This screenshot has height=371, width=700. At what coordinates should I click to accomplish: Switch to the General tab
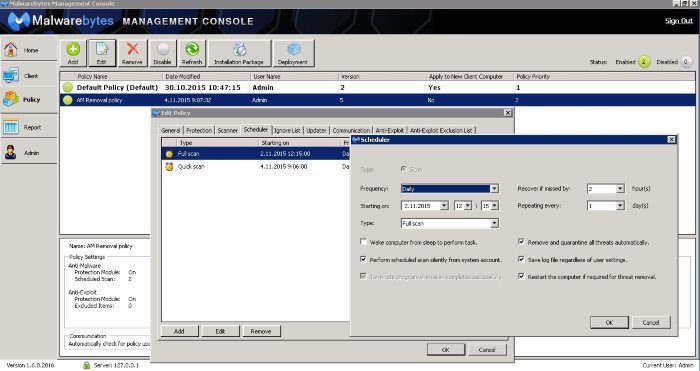(x=171, y=130)
